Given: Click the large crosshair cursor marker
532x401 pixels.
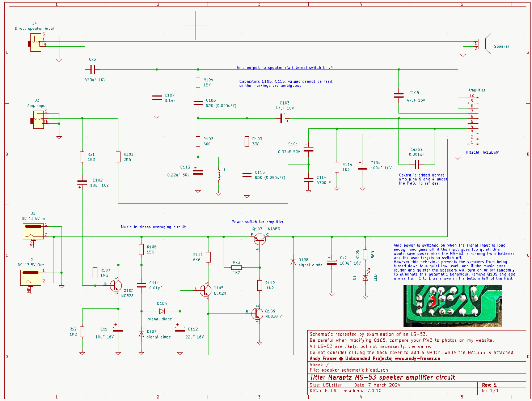Looking at the screenshot, I should (x=195, y=26).
